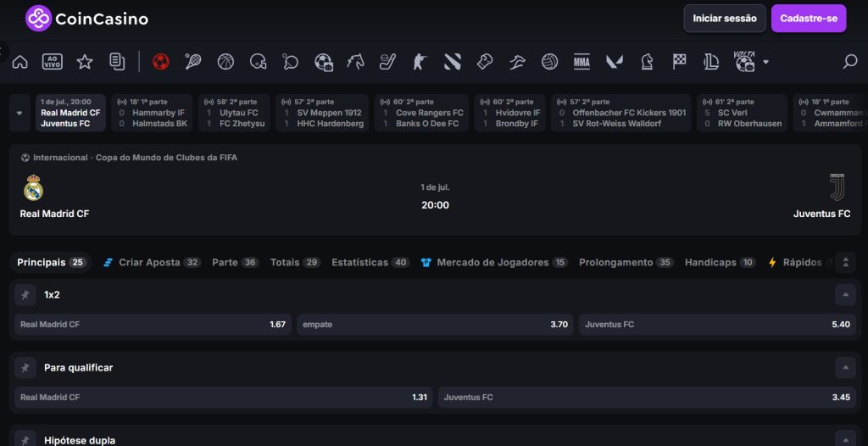
Task: Select the tennis racket sport icon
Action: click(193, 62)
